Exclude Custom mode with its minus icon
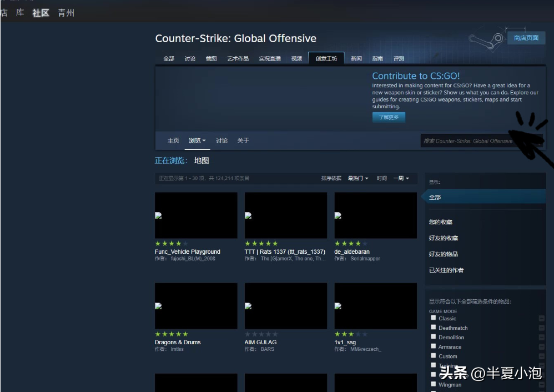Viewport: 554px width, 392px height. (x=542, y=356)
